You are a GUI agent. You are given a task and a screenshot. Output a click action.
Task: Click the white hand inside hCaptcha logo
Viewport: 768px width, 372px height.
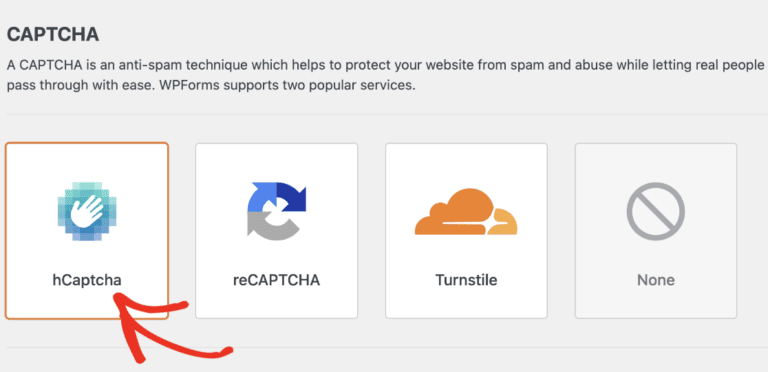(x=87, y=211)
